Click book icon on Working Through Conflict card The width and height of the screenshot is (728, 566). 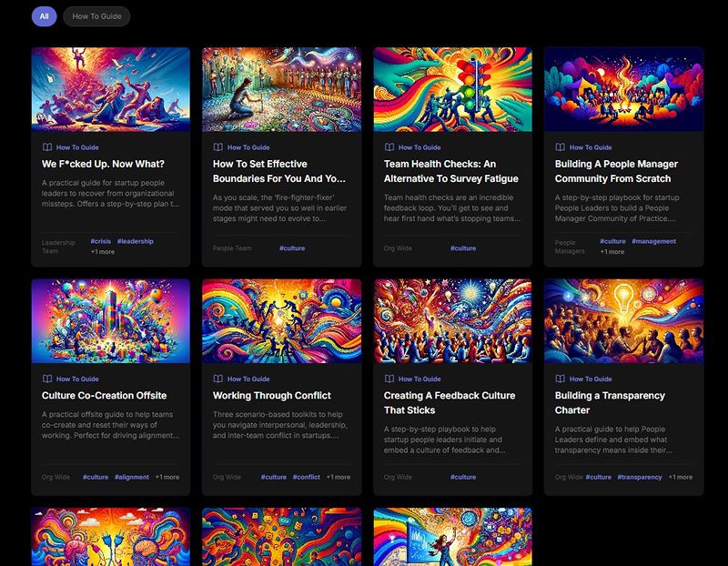point(218,379)
